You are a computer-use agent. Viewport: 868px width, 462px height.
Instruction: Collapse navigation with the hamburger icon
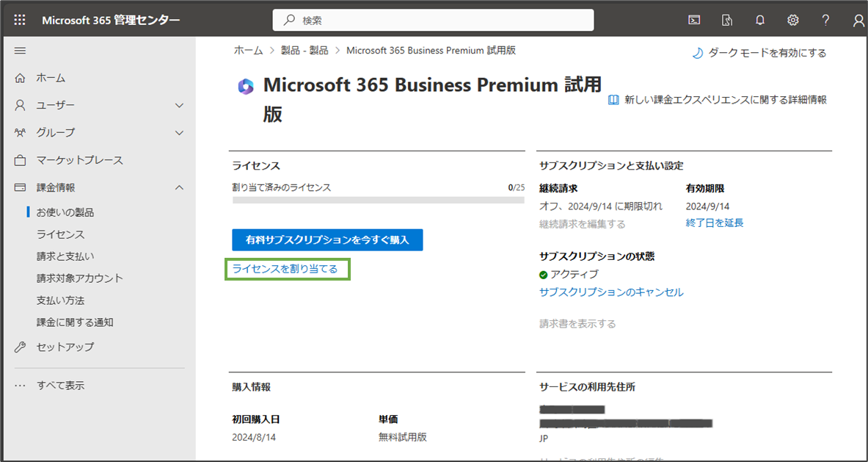point(20,51)
